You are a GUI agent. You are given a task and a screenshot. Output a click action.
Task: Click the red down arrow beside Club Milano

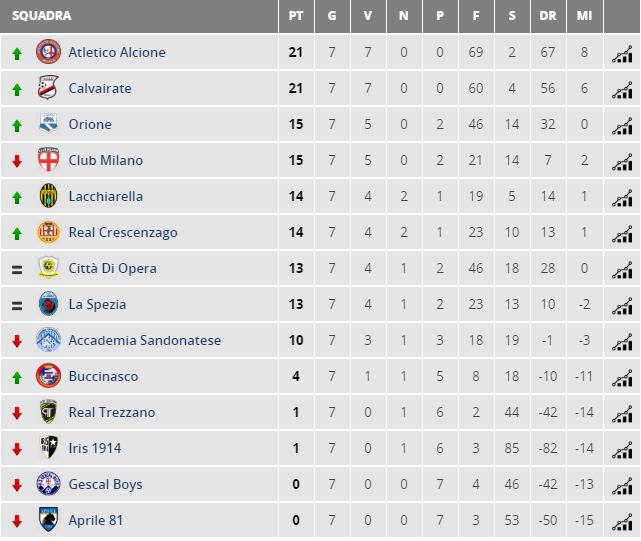click(17, 161)
